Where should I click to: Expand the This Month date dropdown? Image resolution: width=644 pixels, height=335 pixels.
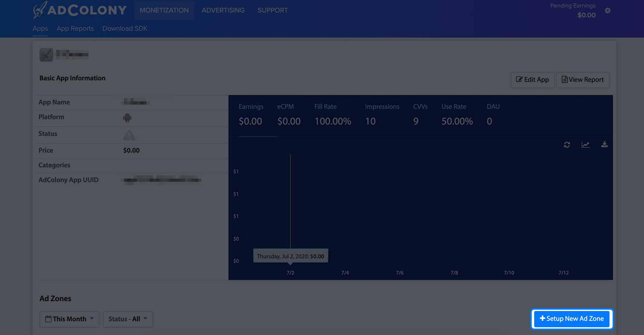(x=69, y=319)
